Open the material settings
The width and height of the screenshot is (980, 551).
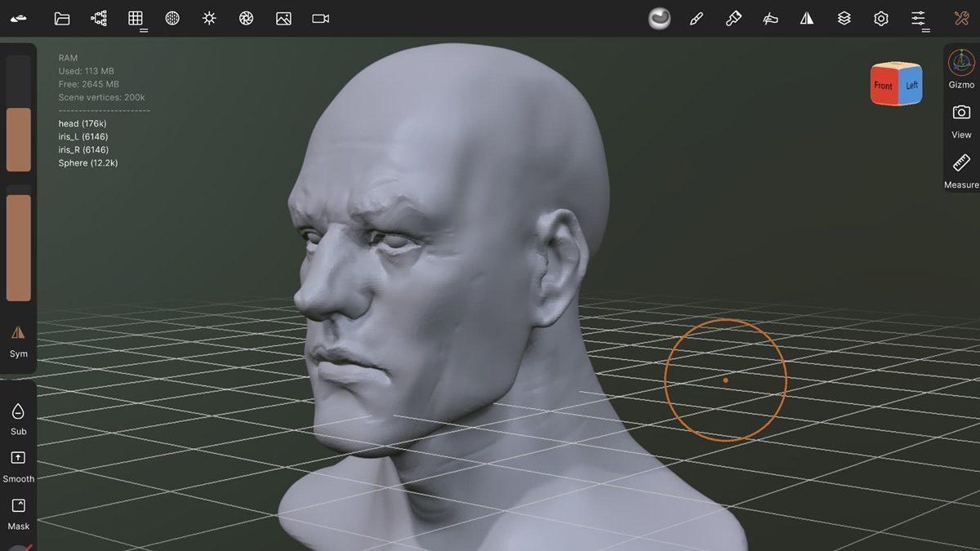[x=172, y=17]
